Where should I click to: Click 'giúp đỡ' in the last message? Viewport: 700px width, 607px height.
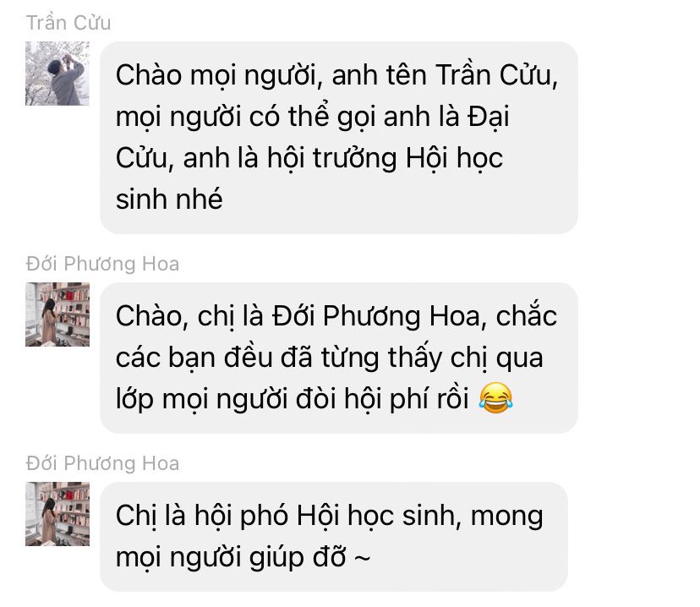click(298, 558)
